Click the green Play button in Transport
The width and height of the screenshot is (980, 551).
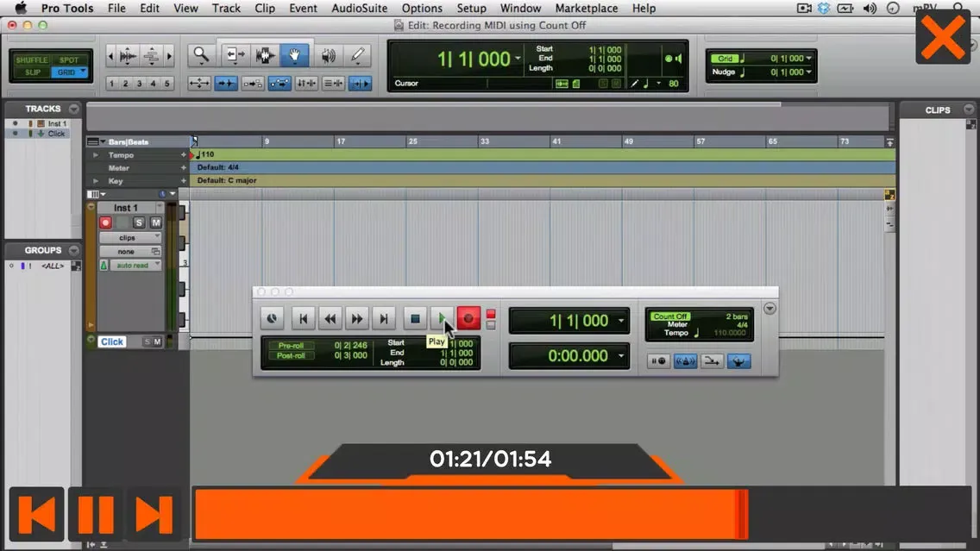click(441, 318)
